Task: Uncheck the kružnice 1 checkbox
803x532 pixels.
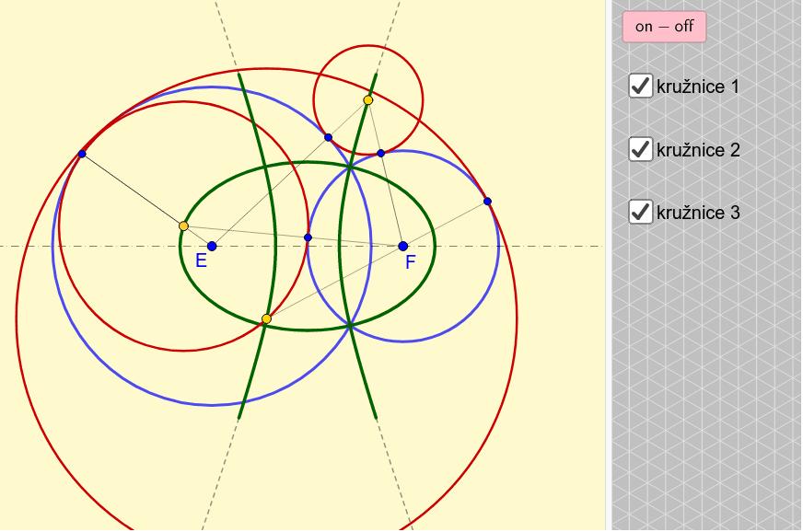Action: (x=641, y=86)
